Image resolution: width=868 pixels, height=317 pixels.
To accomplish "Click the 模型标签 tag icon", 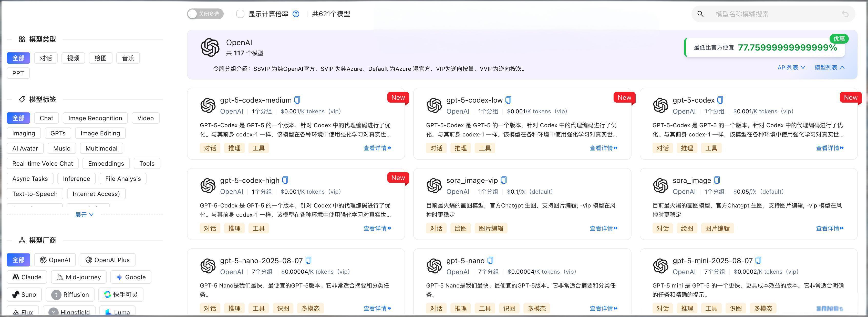I will click(x=22, y=100).
